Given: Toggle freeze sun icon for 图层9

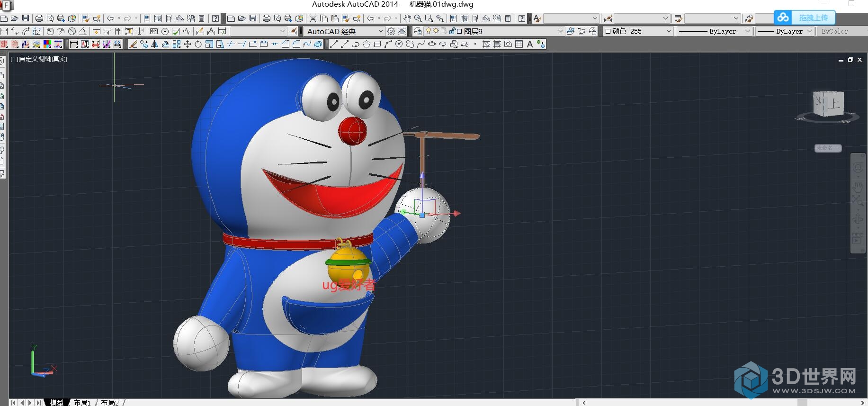Looking at the screenshot, I should [x=436, y=31].
